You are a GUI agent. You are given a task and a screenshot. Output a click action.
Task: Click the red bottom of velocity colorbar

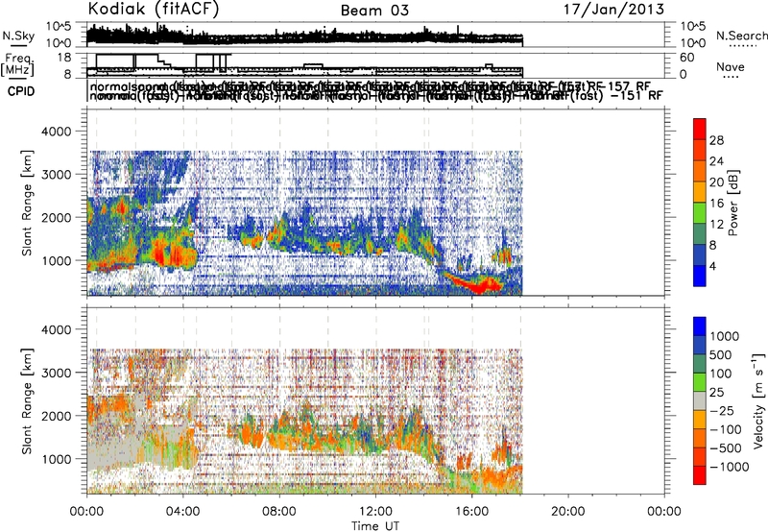pyautogui.click(x=700, y=475)
